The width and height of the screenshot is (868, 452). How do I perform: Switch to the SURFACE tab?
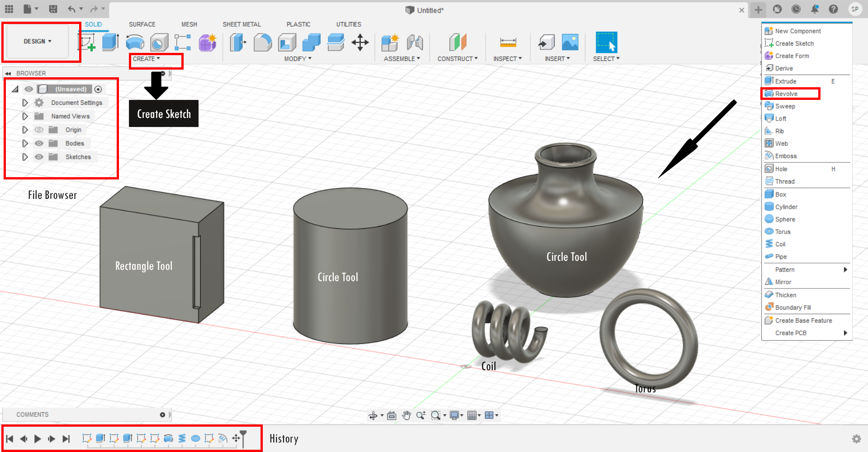pyautogui.click(x=142, y=24)
